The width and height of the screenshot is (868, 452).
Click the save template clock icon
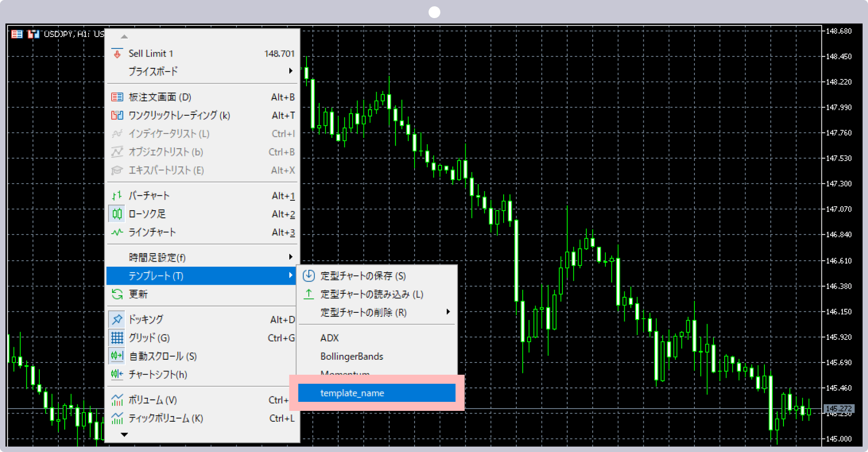click(308, 276)
